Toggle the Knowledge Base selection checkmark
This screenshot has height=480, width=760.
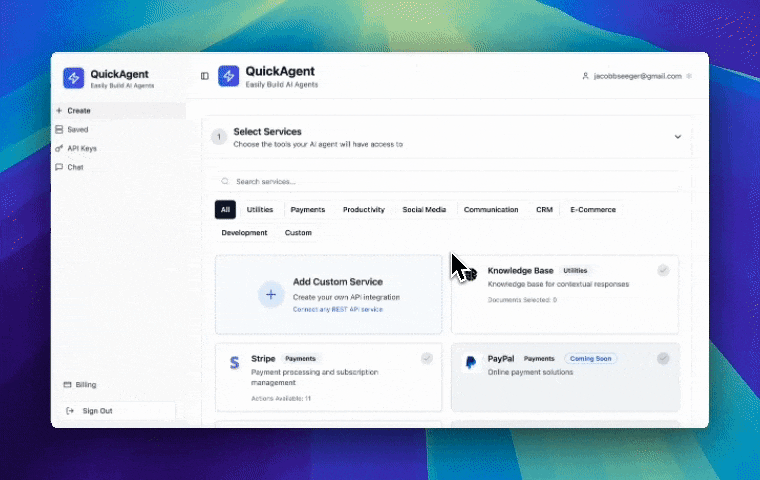coord(663,270)
